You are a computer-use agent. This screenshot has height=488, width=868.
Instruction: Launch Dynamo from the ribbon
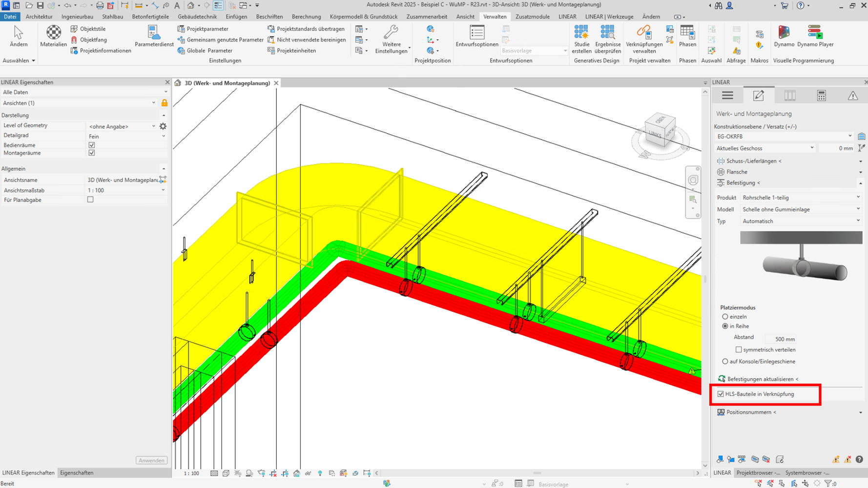[x=784, y=37]
